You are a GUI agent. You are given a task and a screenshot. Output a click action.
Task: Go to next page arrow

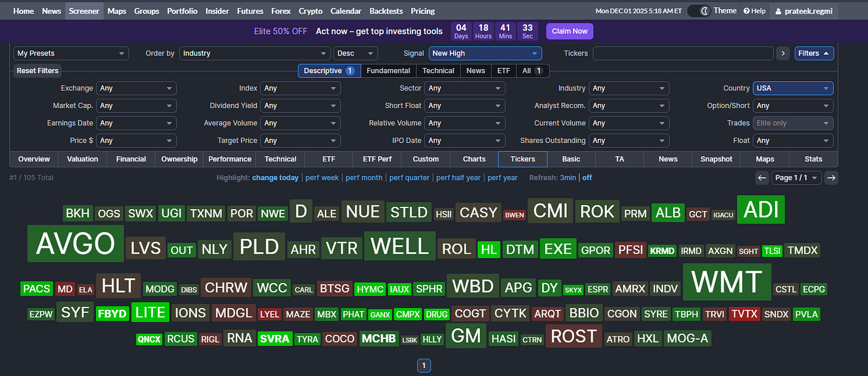[832, 178]
